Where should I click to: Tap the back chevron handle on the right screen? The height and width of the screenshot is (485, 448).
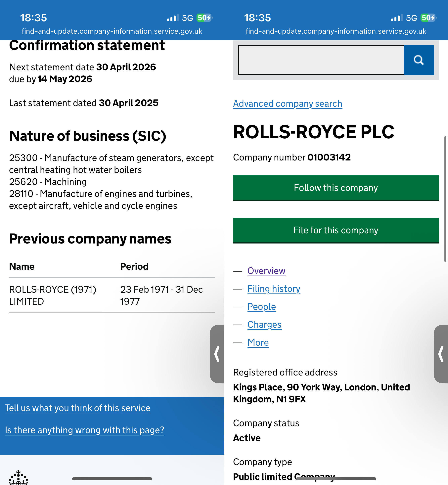click(x=441, y=354)
